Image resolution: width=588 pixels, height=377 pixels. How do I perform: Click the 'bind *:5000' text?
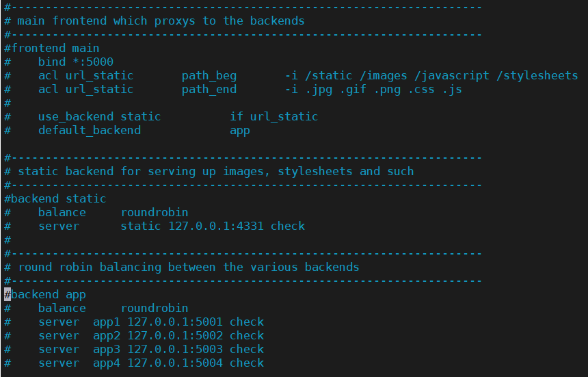tap(76, 62)
